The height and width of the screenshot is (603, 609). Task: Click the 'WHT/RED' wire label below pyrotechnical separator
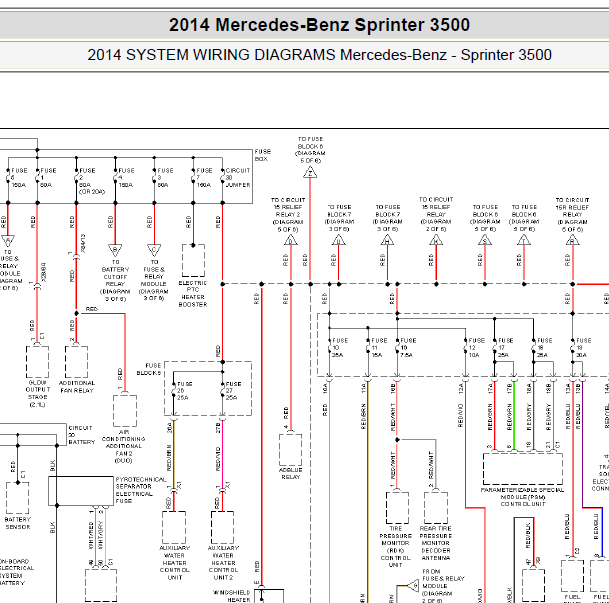click(x=91, y=535)
